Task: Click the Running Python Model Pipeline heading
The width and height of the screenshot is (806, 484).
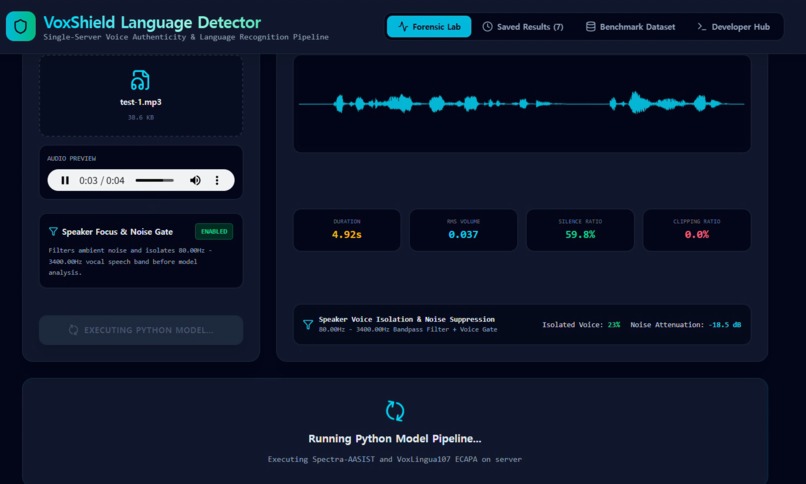Action: (395, 439)
